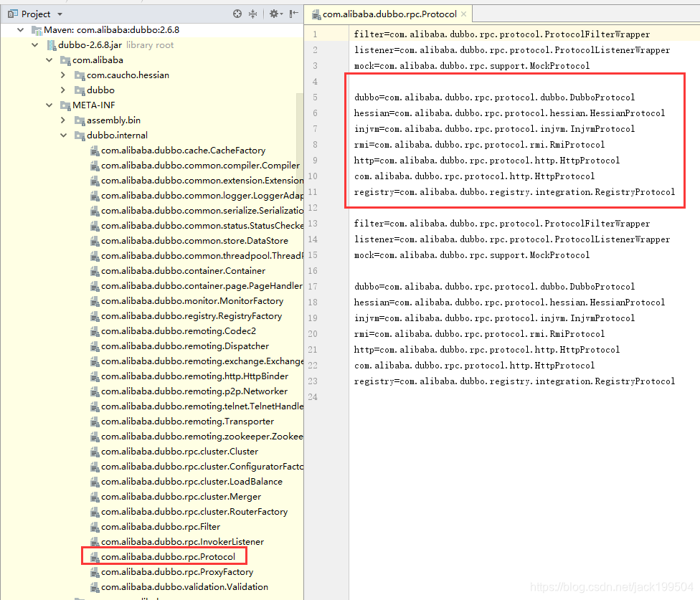Select com.alibaba.dubbo.remoting.http.HttpBinder file

(194, 376)
